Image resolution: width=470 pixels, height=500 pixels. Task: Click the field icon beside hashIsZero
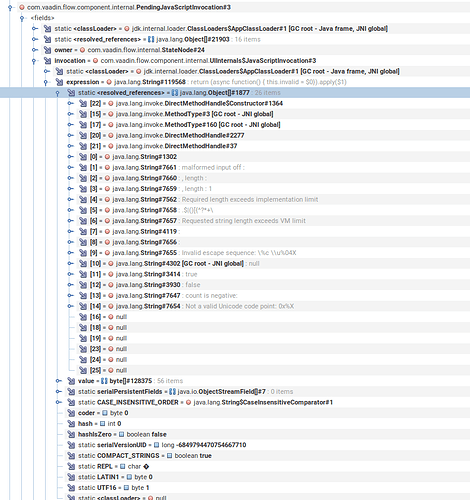(x=71, y=434)
